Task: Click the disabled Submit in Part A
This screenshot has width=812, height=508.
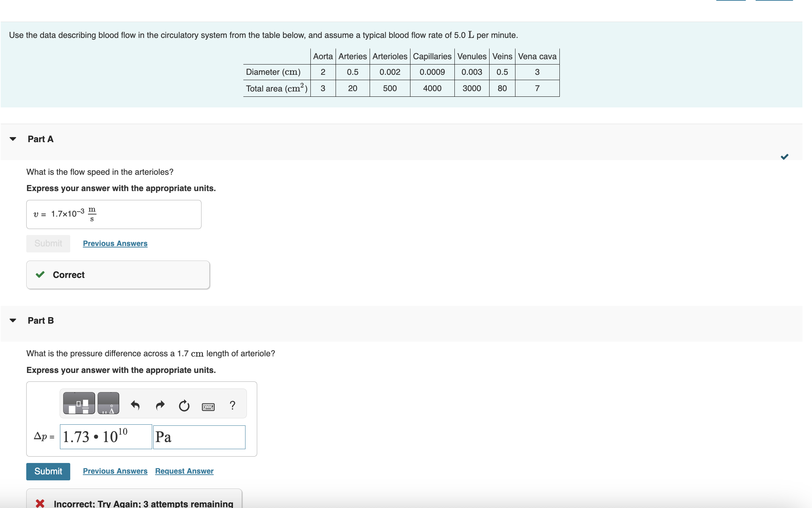Action: [x=48, y=243]
